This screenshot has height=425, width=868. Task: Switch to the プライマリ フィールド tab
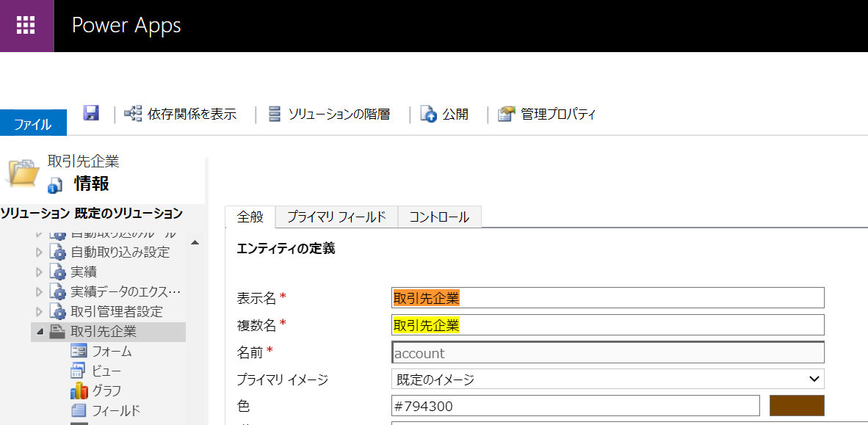(x=336, y=217)
